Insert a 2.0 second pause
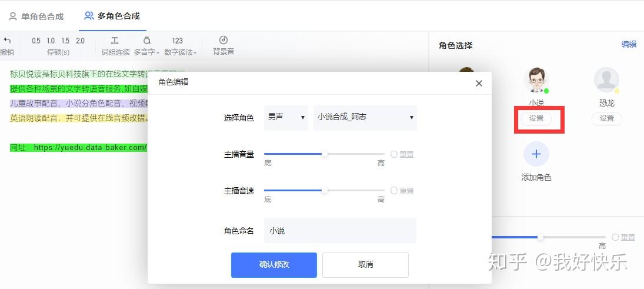644x289 pixels. [80, 41]
